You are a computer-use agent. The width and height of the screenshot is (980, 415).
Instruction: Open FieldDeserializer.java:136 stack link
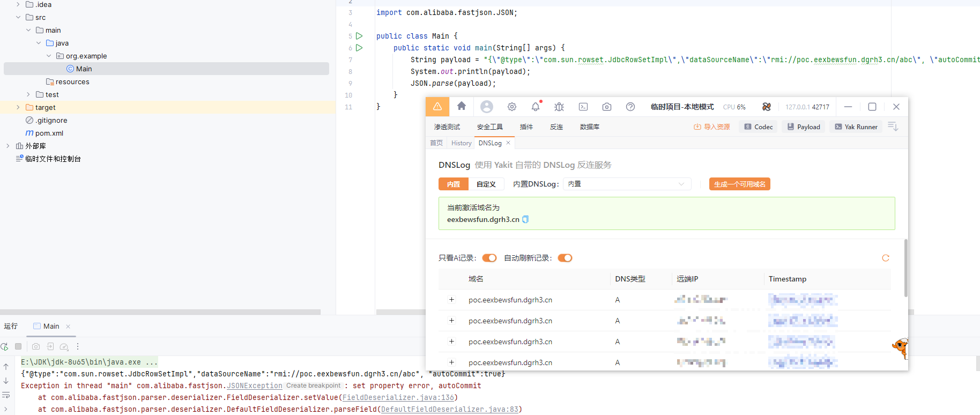tap(398, 397)
